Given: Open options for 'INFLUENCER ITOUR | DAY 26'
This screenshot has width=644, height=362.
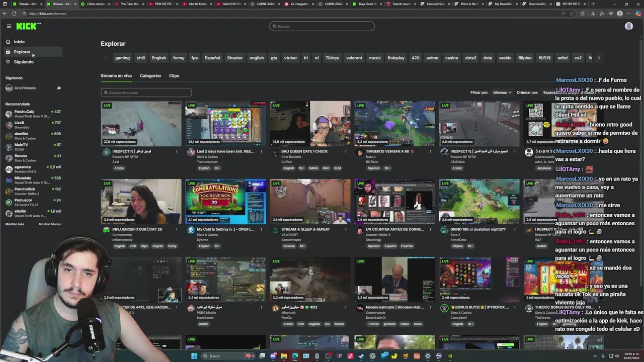Looking at the screenshot, I should 177,229.
